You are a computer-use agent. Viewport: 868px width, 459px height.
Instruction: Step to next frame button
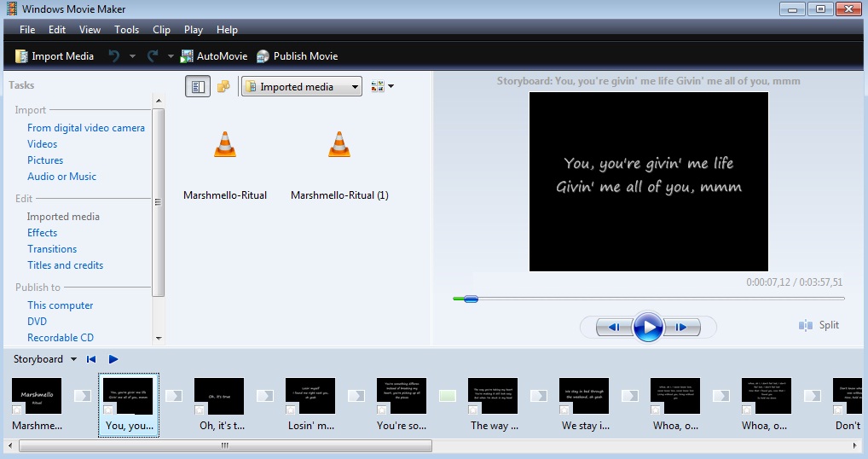681,328
